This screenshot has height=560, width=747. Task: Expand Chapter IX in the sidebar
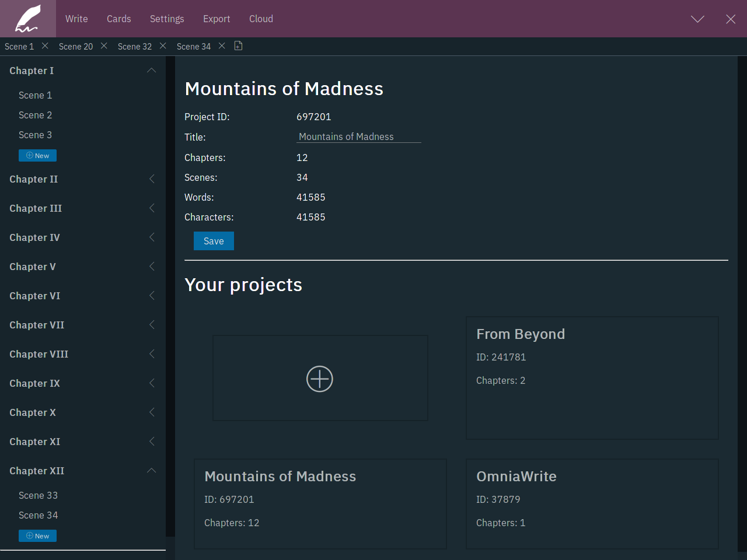click(152, 383)
